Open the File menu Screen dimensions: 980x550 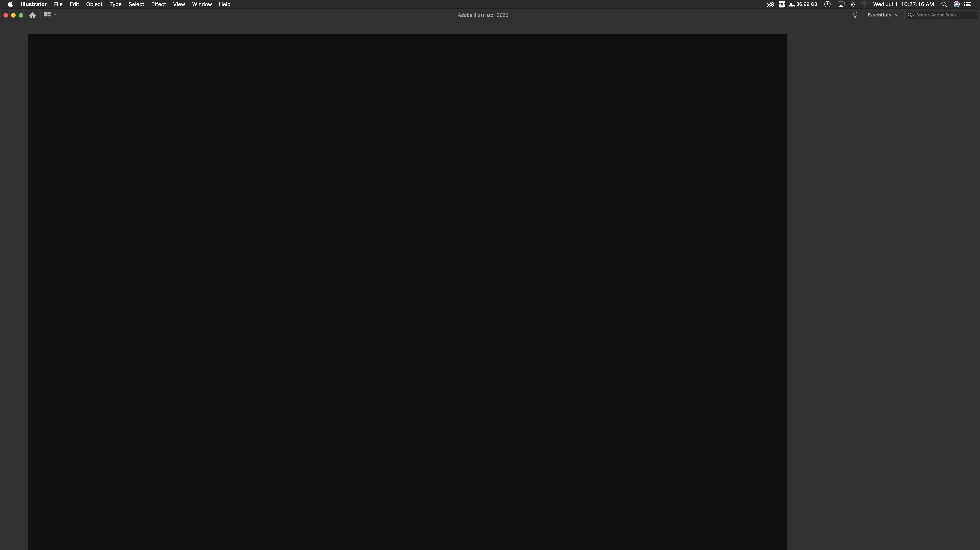click(x=58, y=4)
